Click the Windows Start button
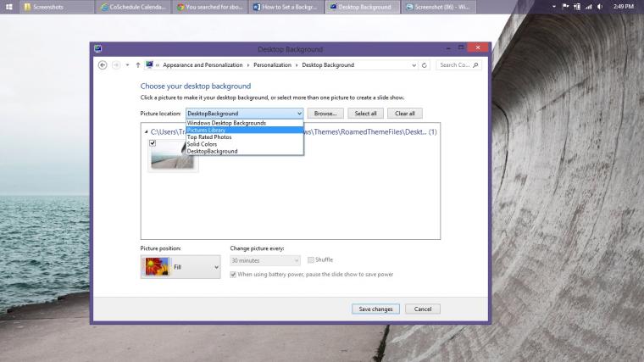 coord(8,7)
